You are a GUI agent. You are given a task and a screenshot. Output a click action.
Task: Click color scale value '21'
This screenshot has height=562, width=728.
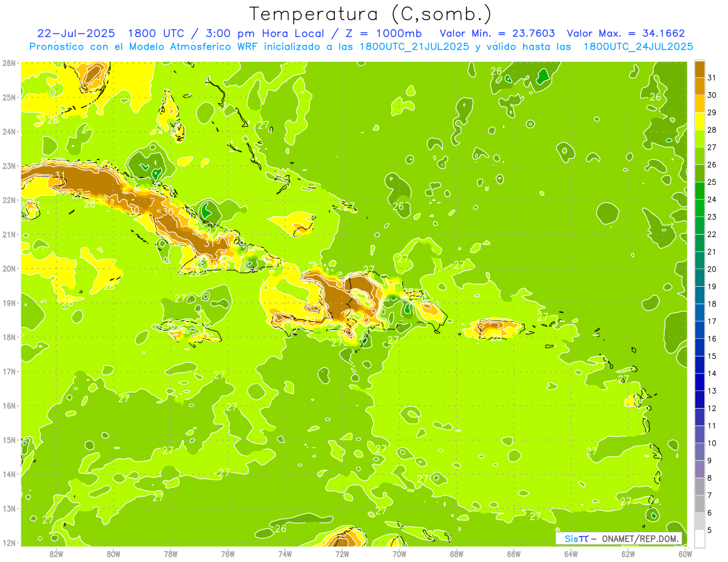click(x=712, y=252)
